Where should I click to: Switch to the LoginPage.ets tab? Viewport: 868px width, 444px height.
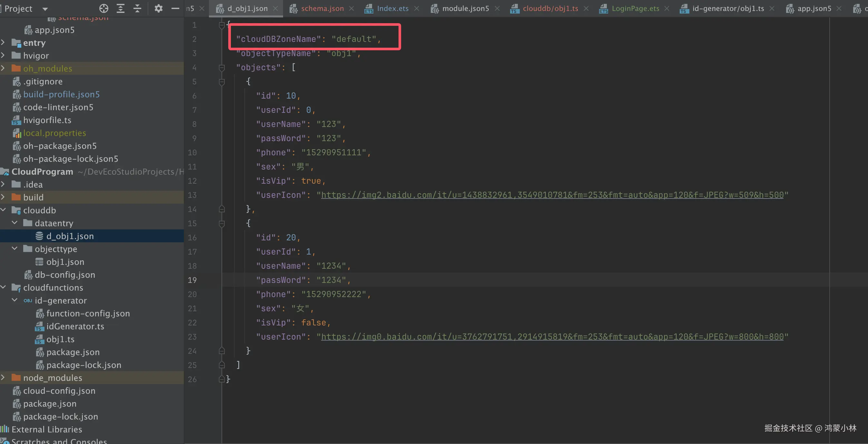pyautogui.click(x=635, y=8)
